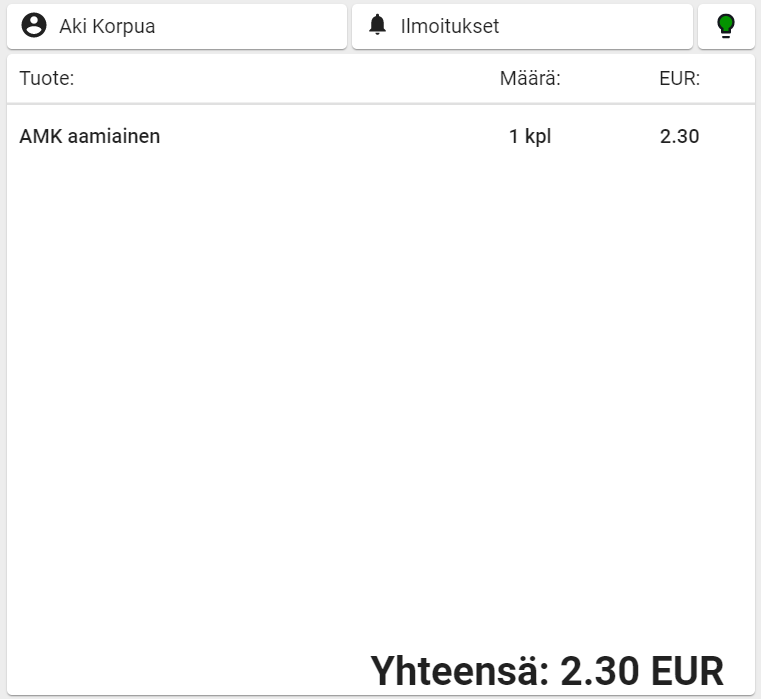Viewport: 761px width, 699px height.
Task: Click the Yhteensä total label
Action: pos(460,670)
